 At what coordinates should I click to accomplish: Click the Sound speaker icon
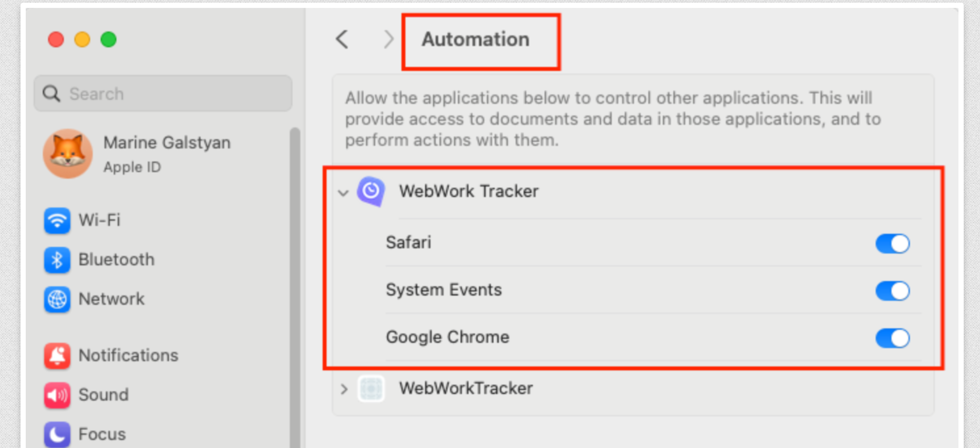point(57,395)
